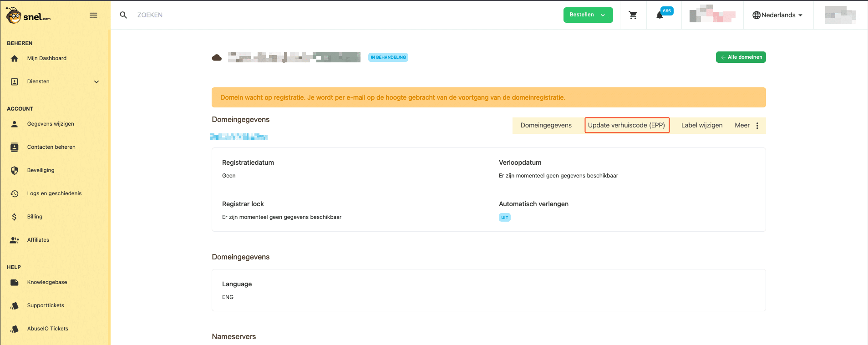Switch to the Domeingegevens tab
Image resolution: width=868 pixels, height=345 pixels.
point(546,126)
